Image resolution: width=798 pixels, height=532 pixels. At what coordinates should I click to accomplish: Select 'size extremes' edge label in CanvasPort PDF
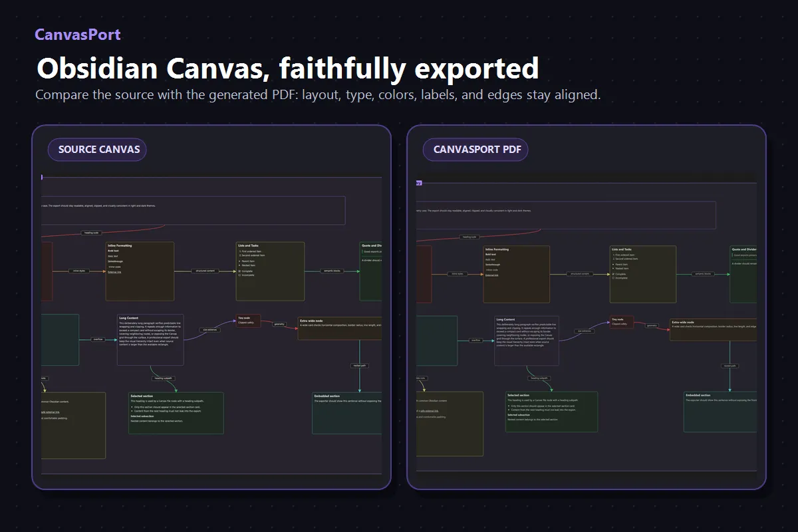(585, 331)
